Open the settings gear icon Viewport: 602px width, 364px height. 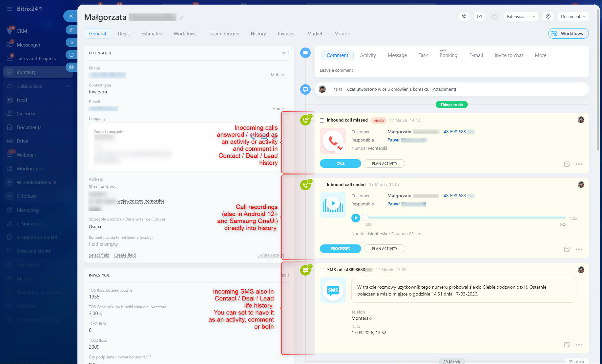(x=548, y=16)
